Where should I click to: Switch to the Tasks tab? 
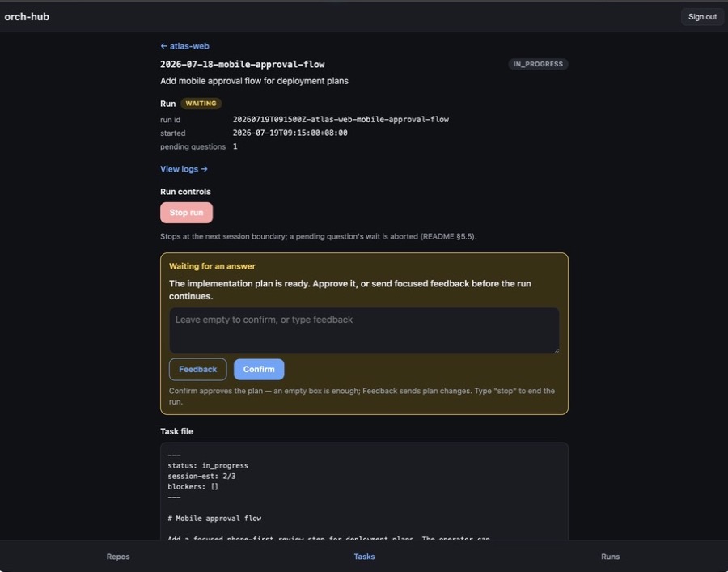pos(364,556)
